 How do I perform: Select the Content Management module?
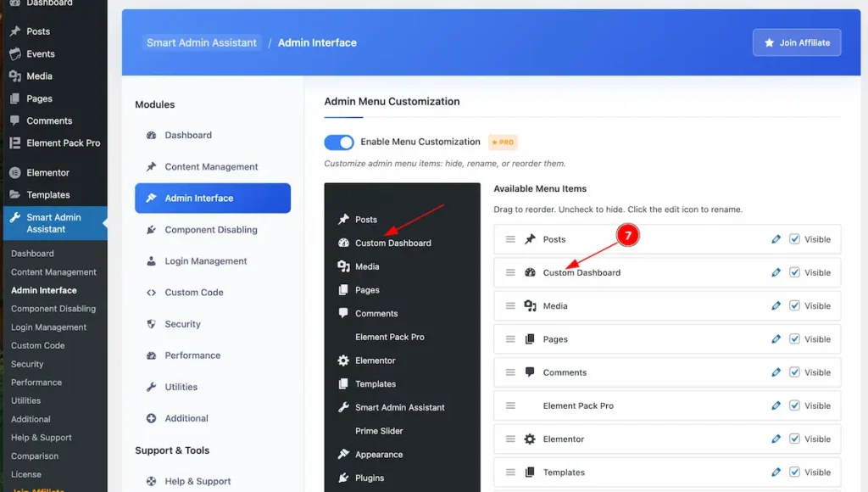(213, 167)
